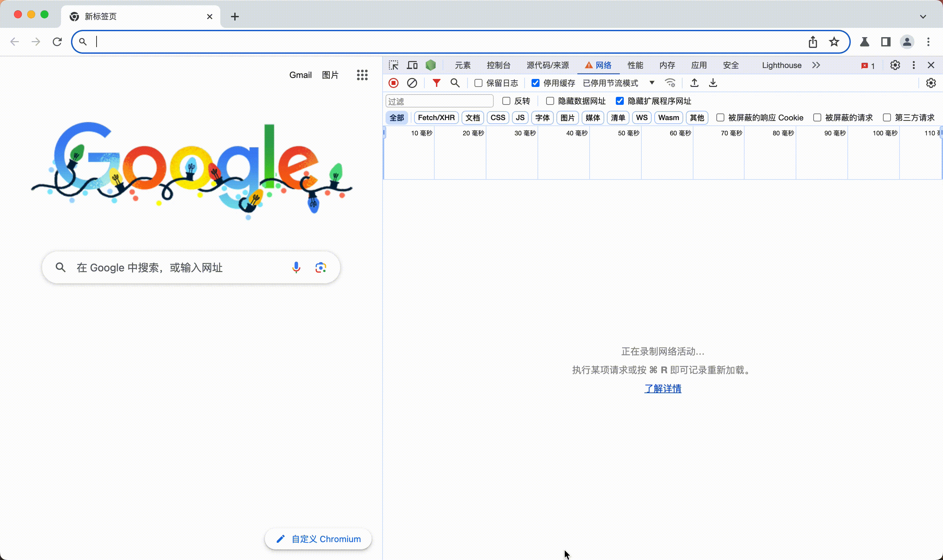The width and height of the screenshot is (943, 560).
Task: Enable the 保留日志 checkbox
Action: pos(478,83)
